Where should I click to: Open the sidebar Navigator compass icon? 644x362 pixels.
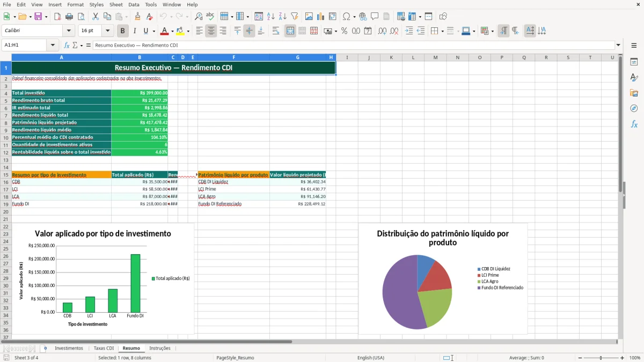(634, 108)
